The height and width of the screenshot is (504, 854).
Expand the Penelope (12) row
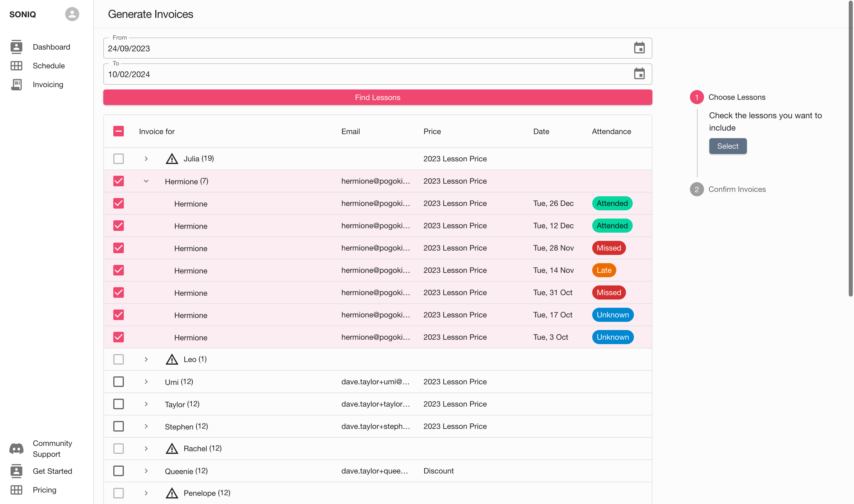[x=146, y=493]
